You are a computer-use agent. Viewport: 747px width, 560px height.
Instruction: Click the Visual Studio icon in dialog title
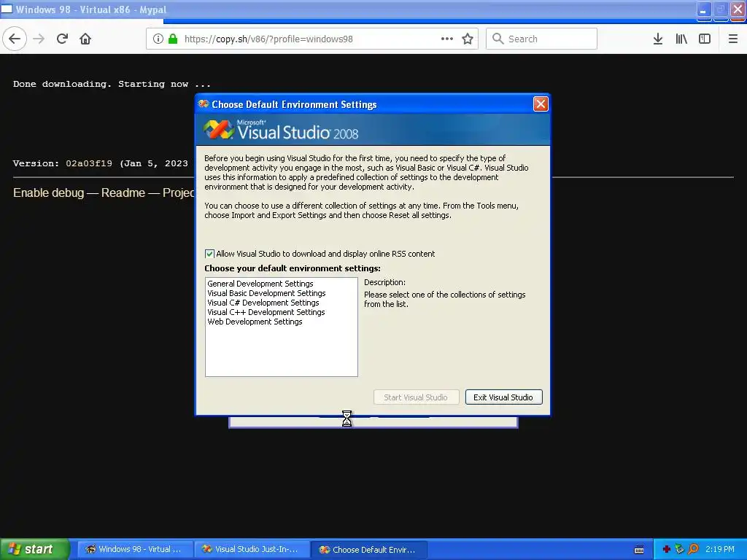(x=204, y=104)
